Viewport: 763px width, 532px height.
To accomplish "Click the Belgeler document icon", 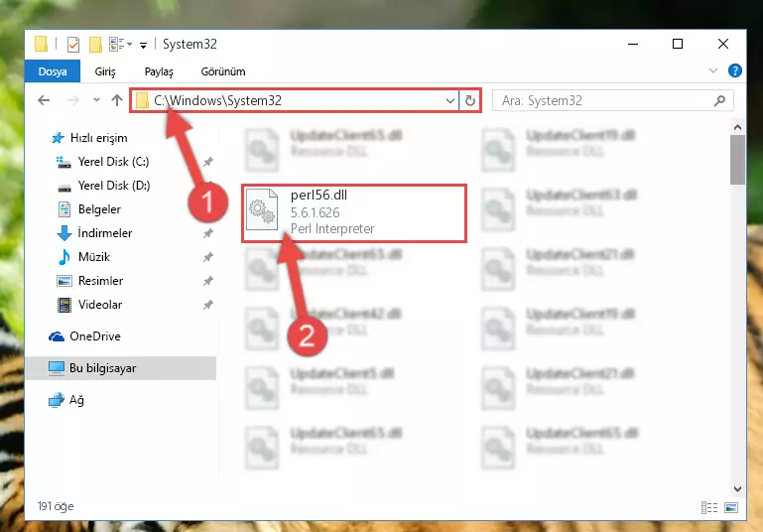I will point(64,209).
